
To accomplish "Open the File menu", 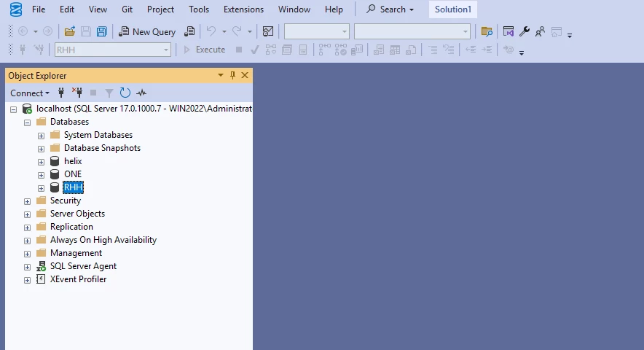I will click(x=39, y=9).
